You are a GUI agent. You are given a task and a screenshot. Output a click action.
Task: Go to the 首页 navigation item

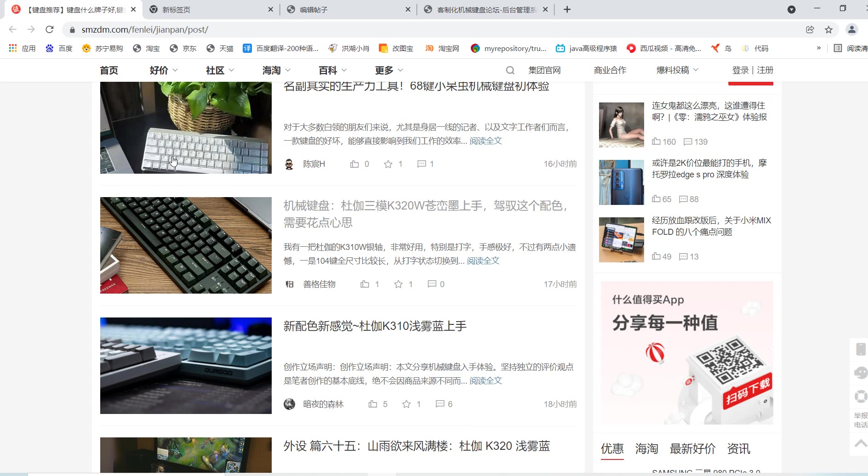click(109, 70)
